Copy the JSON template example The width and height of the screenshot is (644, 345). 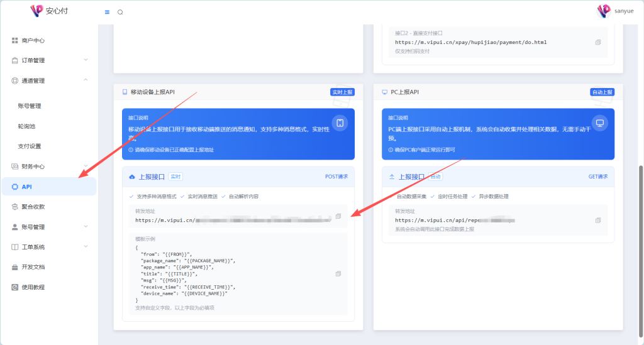coord(338,273)
